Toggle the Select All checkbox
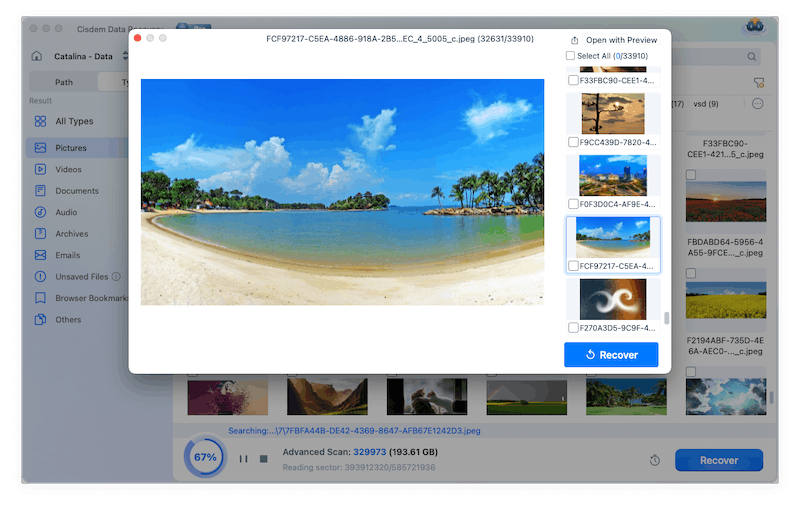Image resolution: width=800 pixels, height=510 pixels. tap(570, 56)
